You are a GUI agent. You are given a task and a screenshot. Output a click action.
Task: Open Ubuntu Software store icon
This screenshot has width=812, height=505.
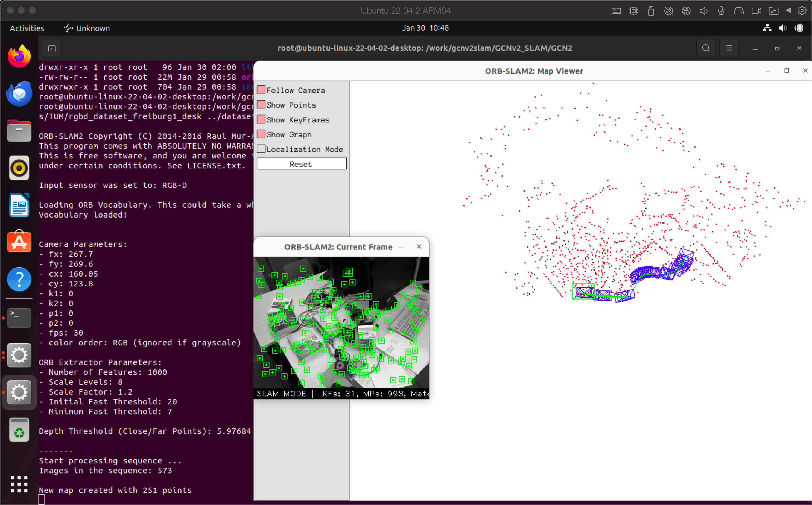(x=19, y=242)
